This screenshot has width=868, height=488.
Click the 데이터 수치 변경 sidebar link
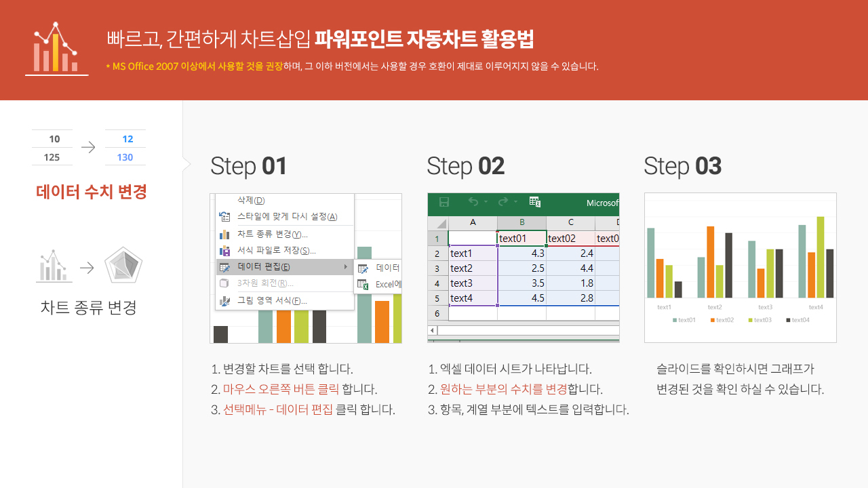91,192
